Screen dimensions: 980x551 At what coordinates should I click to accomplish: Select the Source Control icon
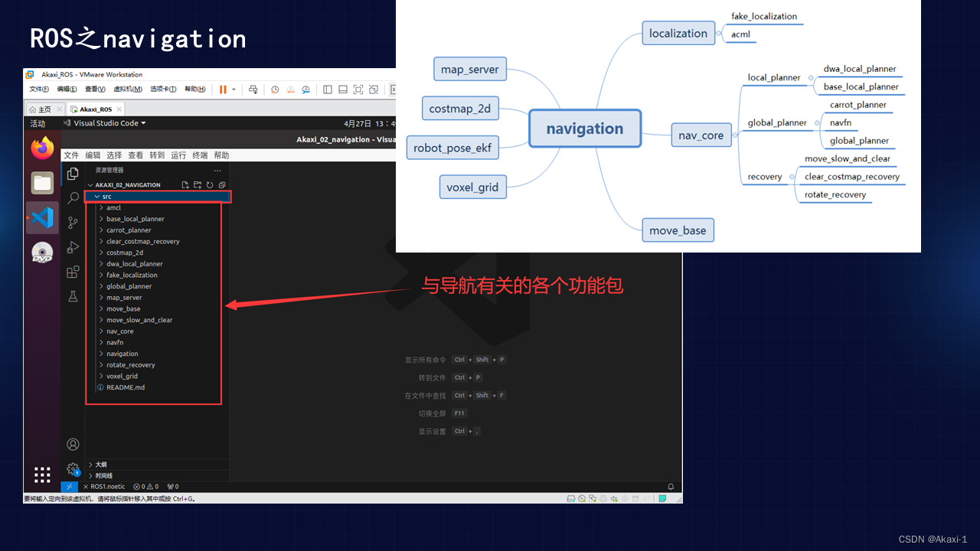tap(73, 221)
